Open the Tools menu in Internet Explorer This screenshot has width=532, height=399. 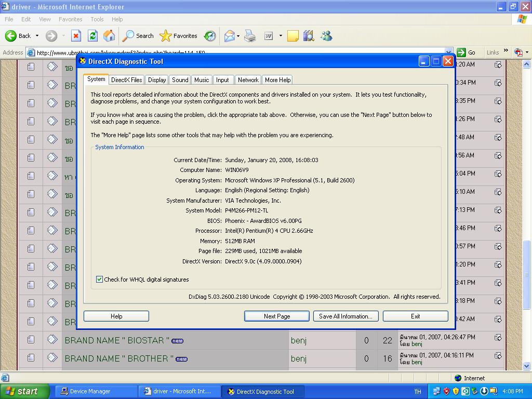point(97,19)
